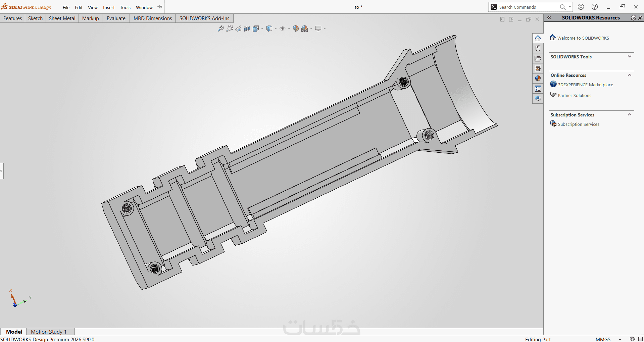The image size is (644, 342).
Task: Switch to the MBD Dimensions tab
Action: pyautogui.click(x=153, y=18)
